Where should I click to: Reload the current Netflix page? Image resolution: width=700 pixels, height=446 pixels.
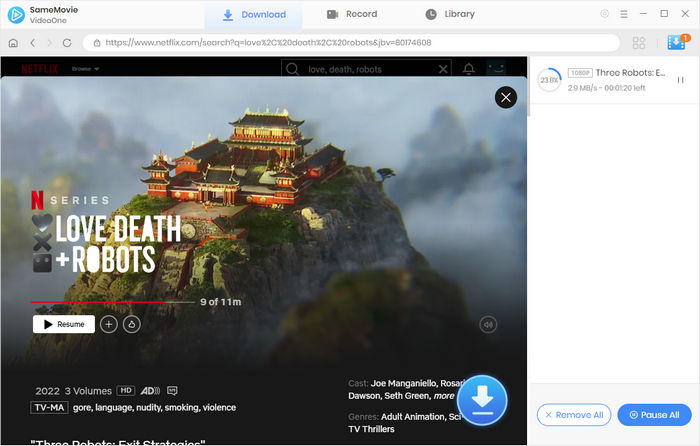(x=67, y=43)
